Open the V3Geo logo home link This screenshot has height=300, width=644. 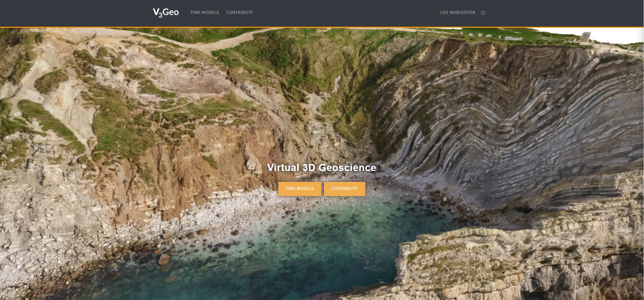point(166,13)
